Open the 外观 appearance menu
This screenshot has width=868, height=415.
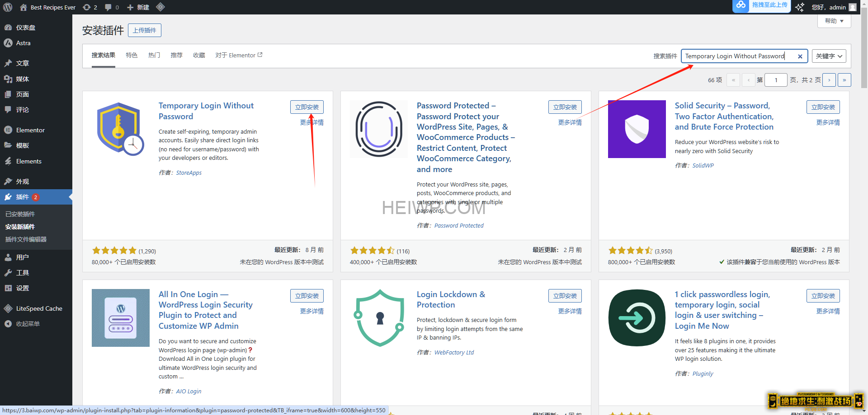pyautogui.click(x=36, y=182)
